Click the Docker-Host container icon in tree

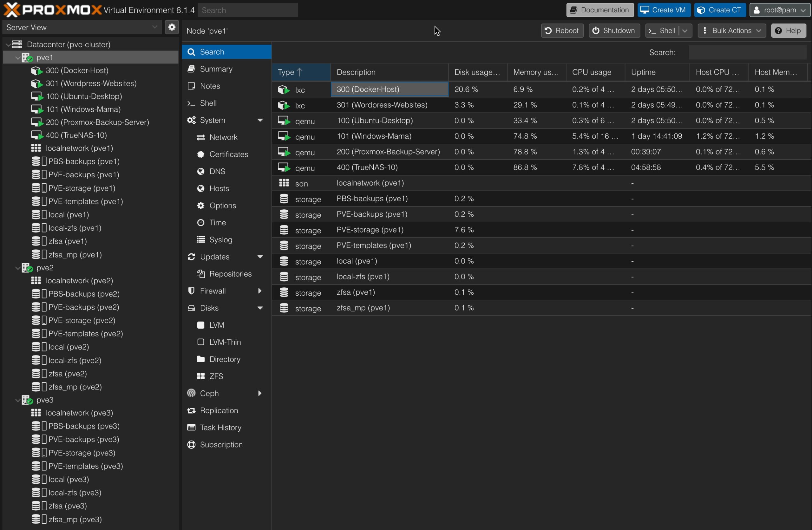click(36, 71)
